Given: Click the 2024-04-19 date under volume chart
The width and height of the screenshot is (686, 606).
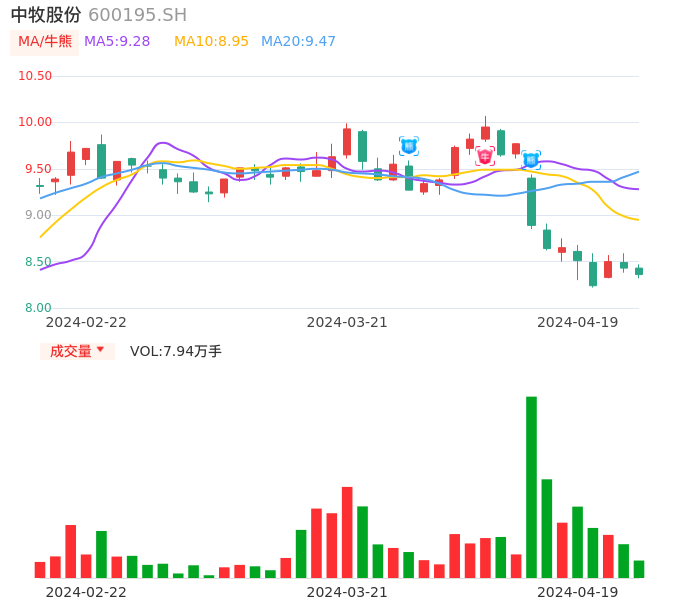Looking at the screenshot, I should [577, 592].
